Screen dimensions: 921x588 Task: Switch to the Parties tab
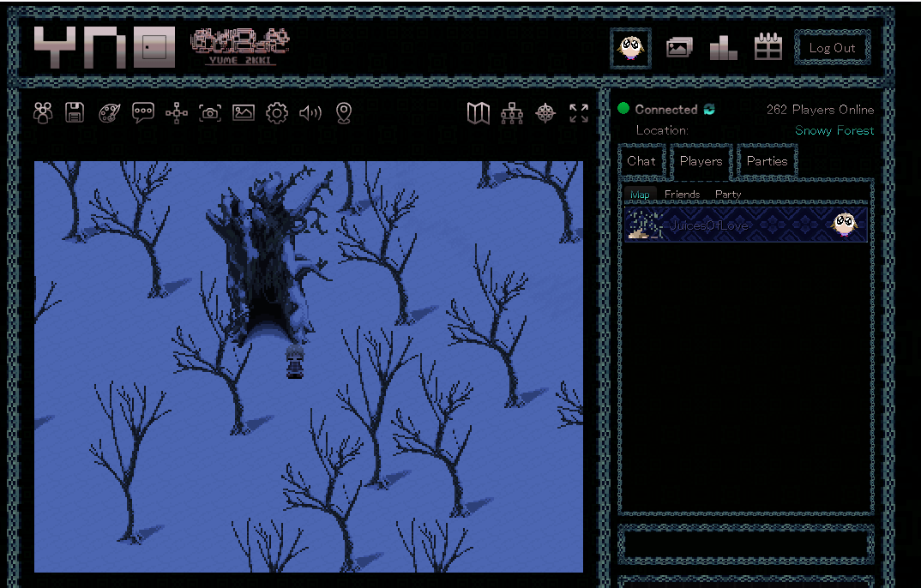point(767,161)
